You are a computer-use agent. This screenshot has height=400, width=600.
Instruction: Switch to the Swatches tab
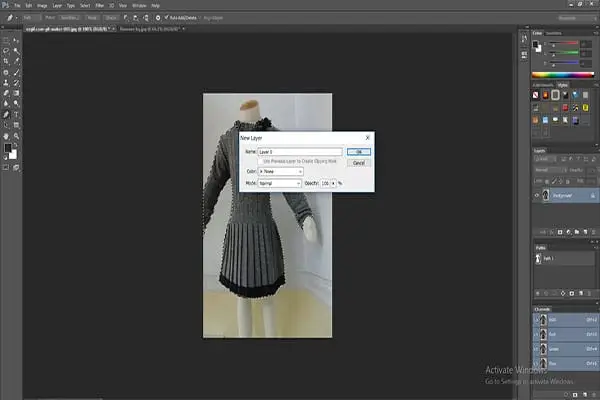pos(554,33)
